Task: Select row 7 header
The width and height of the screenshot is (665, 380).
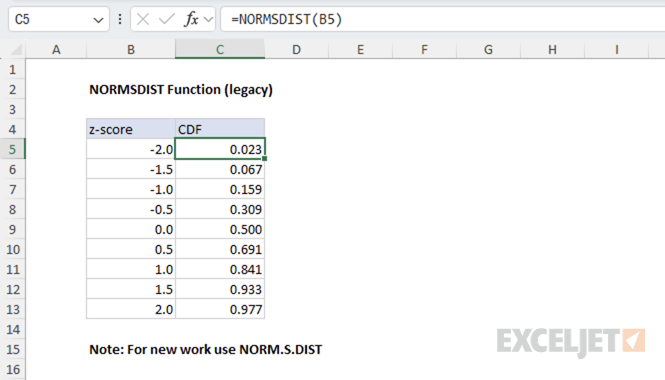Action: click(x=13, y=189)
